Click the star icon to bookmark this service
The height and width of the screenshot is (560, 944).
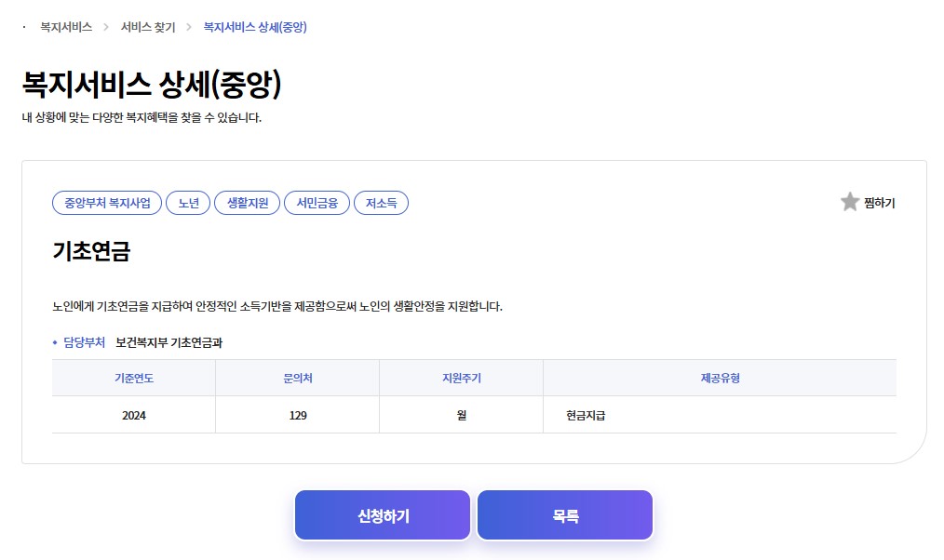point(849,201)
